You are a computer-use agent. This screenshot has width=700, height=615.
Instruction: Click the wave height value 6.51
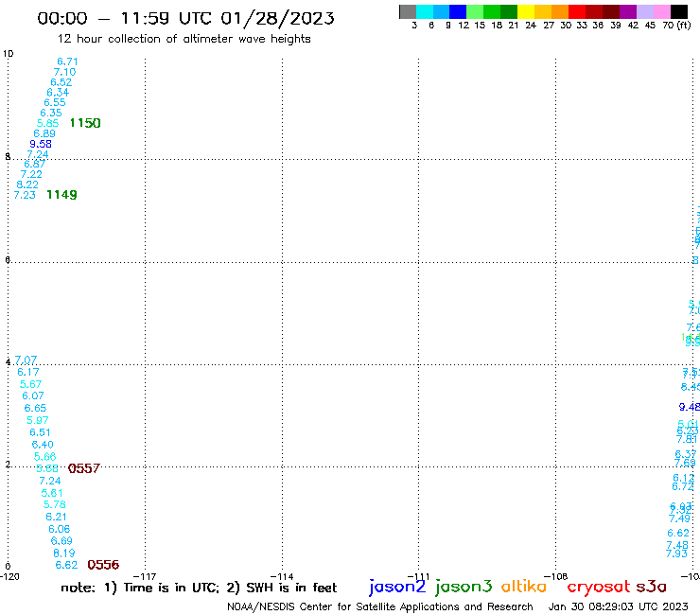(40, 432)
